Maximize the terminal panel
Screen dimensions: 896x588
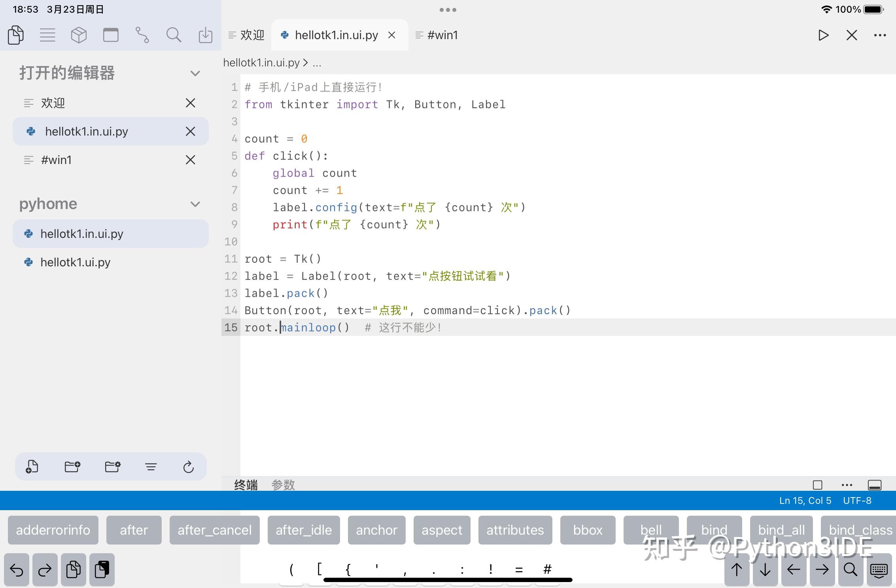[817, 485]
